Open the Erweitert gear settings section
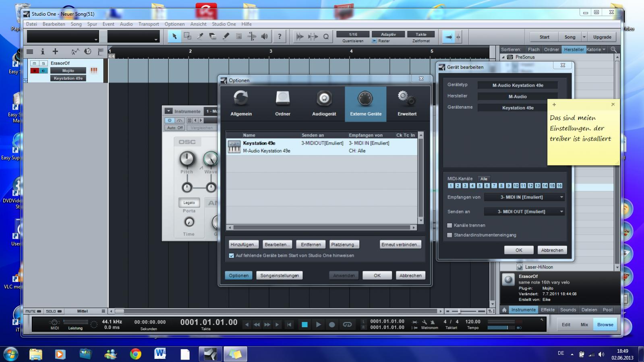644x362 pixels. pyautogui.click(x=407, y=103)
